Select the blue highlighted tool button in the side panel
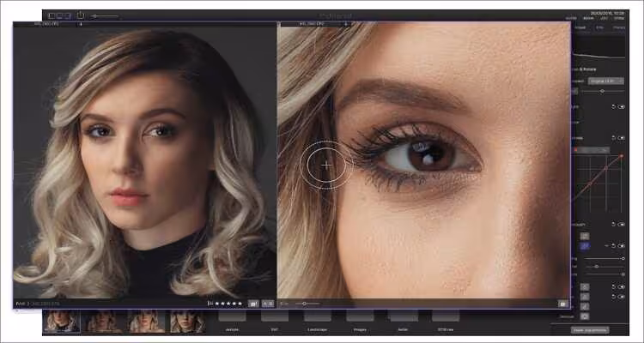 point(585,246)
